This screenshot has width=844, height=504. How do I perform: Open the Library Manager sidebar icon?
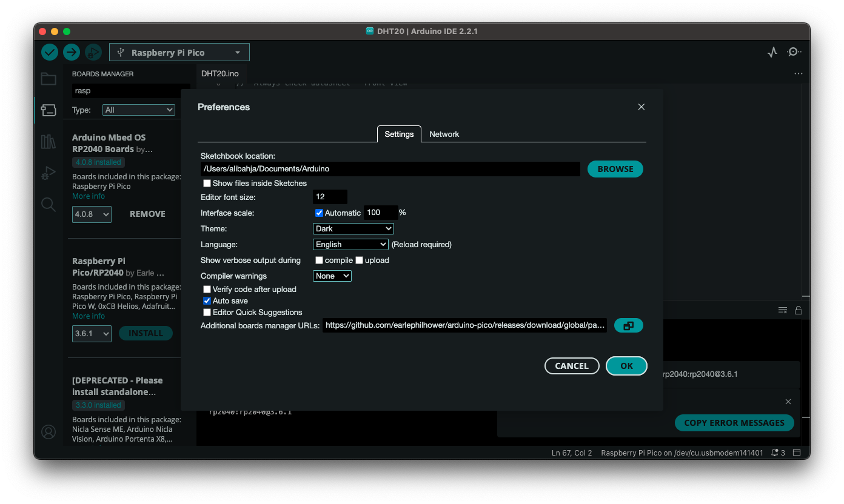(49, 142)
